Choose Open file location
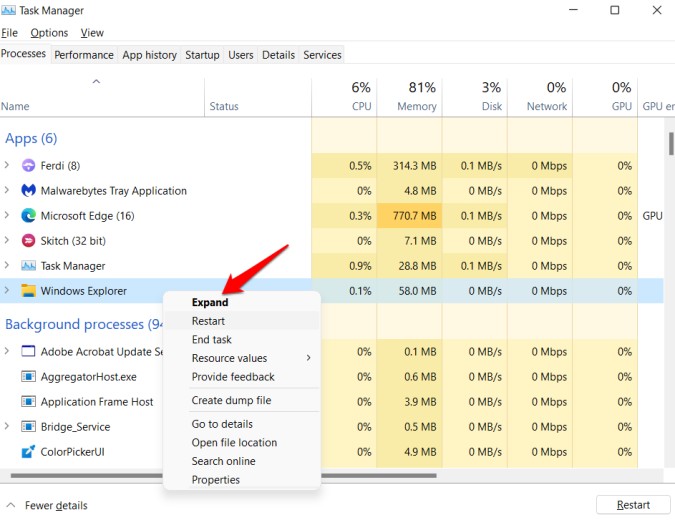The width and height of the screenshot is (675, 520). pyautogui.click(x=242, y=442)
